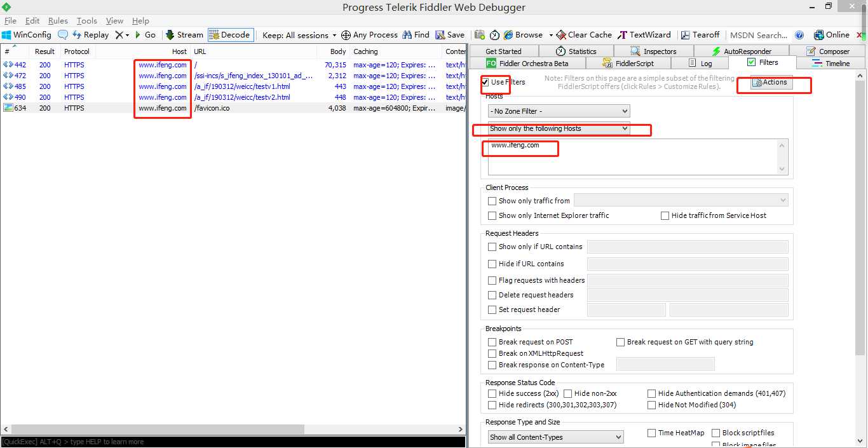Click the Tearoff toolbar button
868x448 pixels.
pyautogui.click(x=700, y=35)
